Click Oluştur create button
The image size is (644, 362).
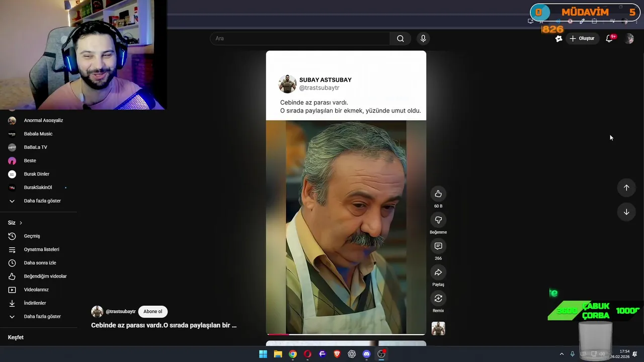[x=582, y=38]
